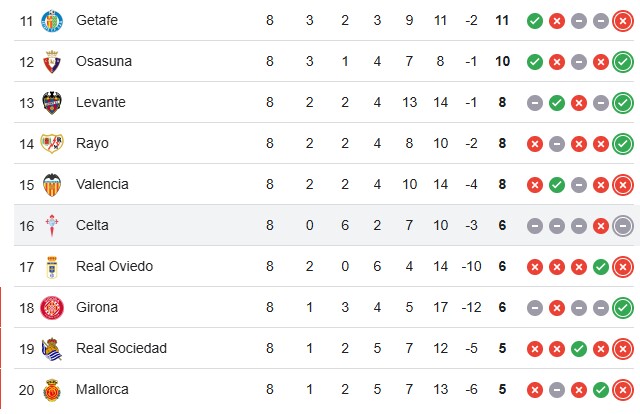Click Osasuna's latest result, the circled green win

(623, 61)
